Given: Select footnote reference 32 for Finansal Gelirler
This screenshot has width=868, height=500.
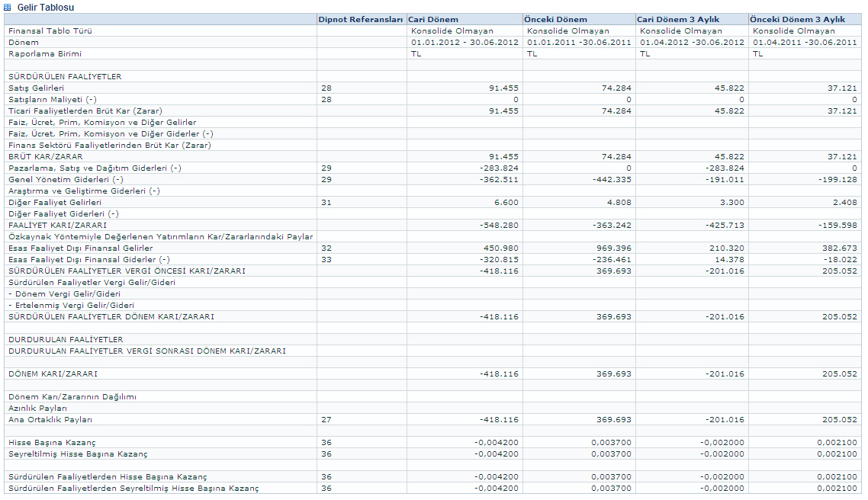Looking at the screenshot, I should pyautogui.click(x=326, y=248).
